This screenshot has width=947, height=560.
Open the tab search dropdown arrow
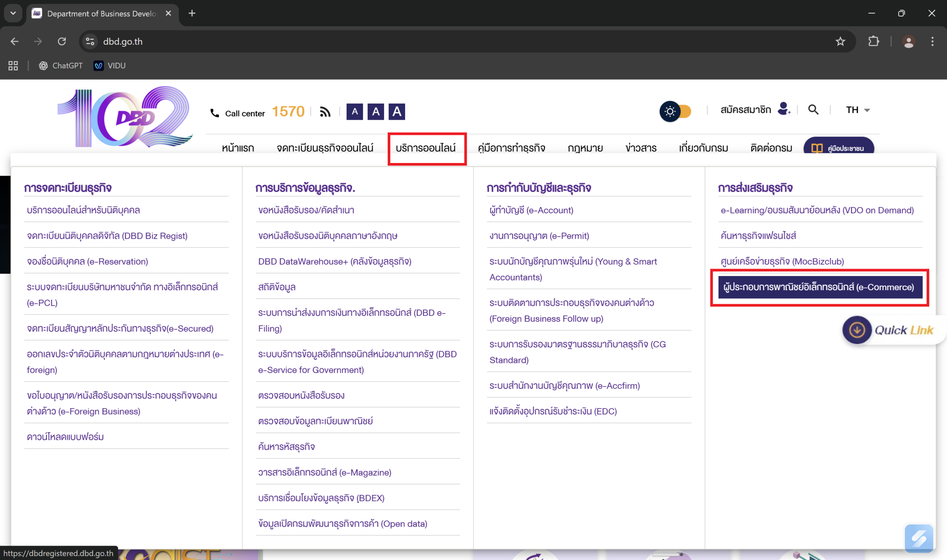[13, 14]
